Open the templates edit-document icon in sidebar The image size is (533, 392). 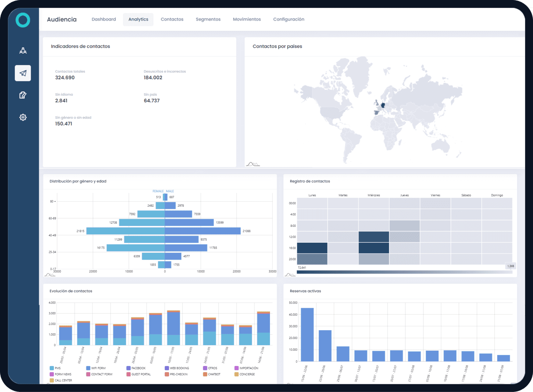tap(23, 95)
